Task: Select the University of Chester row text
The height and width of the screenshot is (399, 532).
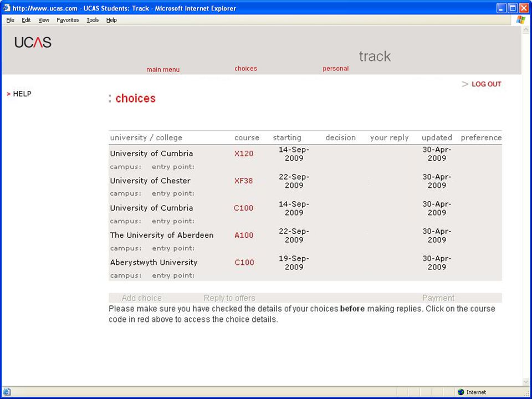Action: [150, 181]
